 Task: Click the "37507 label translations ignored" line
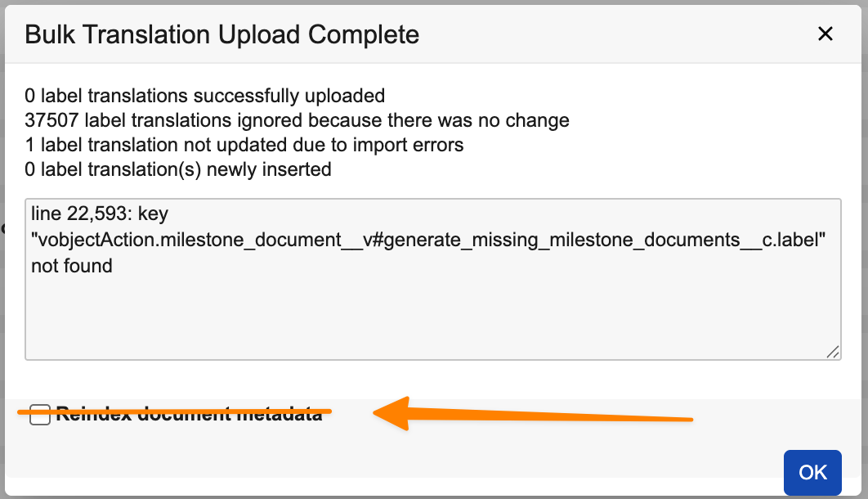297,121
